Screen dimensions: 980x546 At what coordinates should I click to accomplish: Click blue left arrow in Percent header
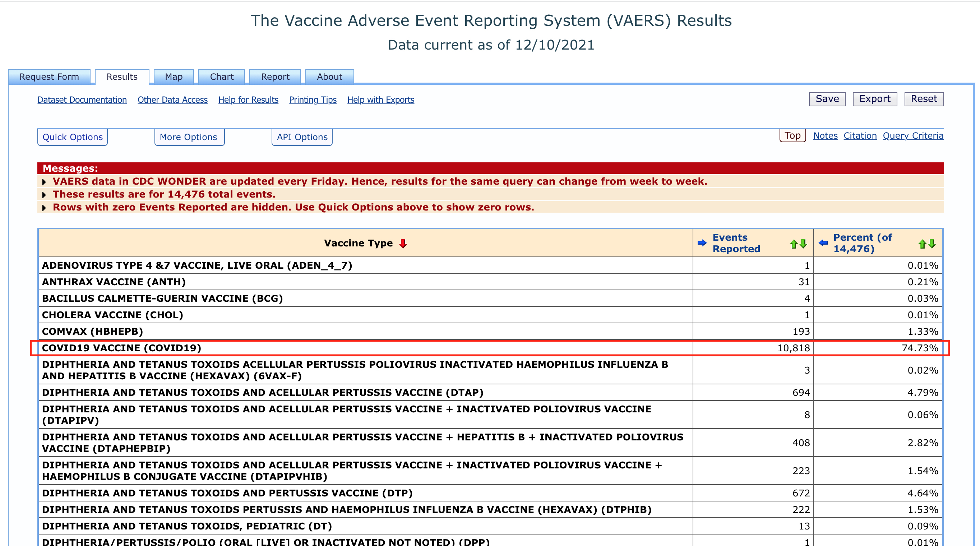(823, 243)
